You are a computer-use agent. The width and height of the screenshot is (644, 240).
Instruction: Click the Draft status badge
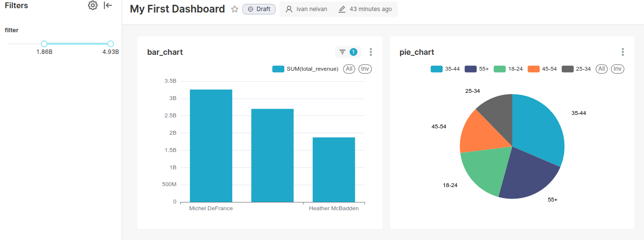tap(259, 9)
